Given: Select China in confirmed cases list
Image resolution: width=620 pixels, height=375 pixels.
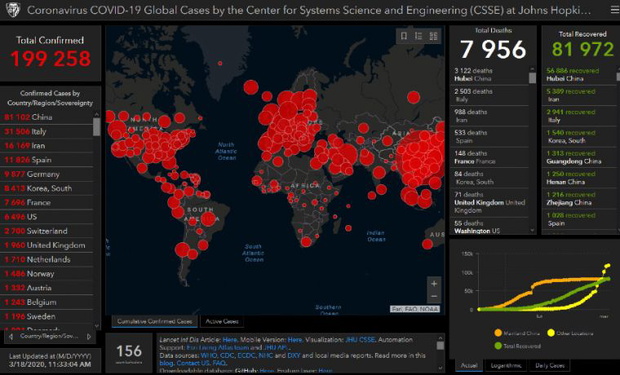Looking at the screenshot, I should point(47,117).
